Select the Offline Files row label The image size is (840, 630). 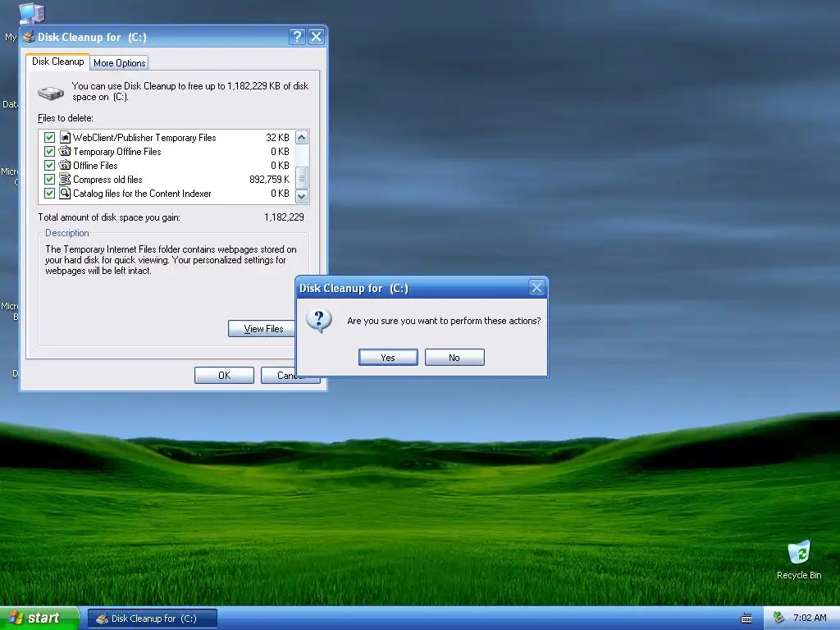pos(95,166)
